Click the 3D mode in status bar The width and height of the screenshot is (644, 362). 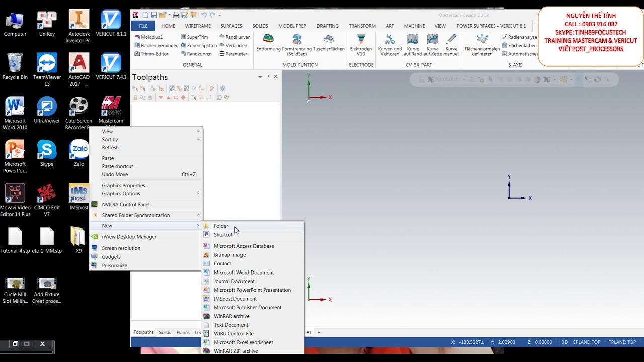pos(565,342)
